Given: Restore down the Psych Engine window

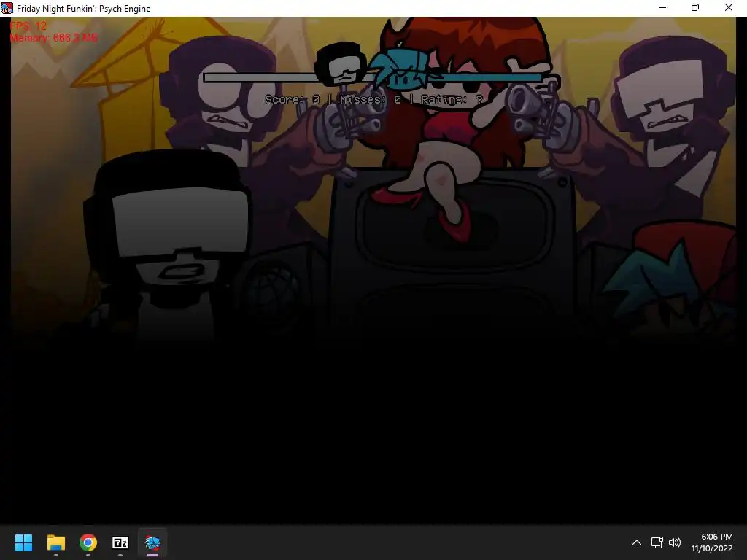Looking at the screenshot, I should [x=695, y=7].
